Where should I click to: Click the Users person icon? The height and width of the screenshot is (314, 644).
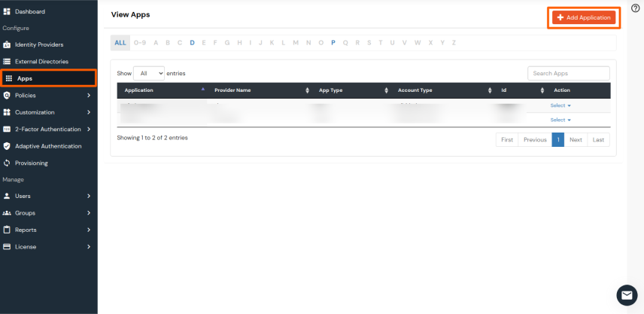click(x=7, y=196)
